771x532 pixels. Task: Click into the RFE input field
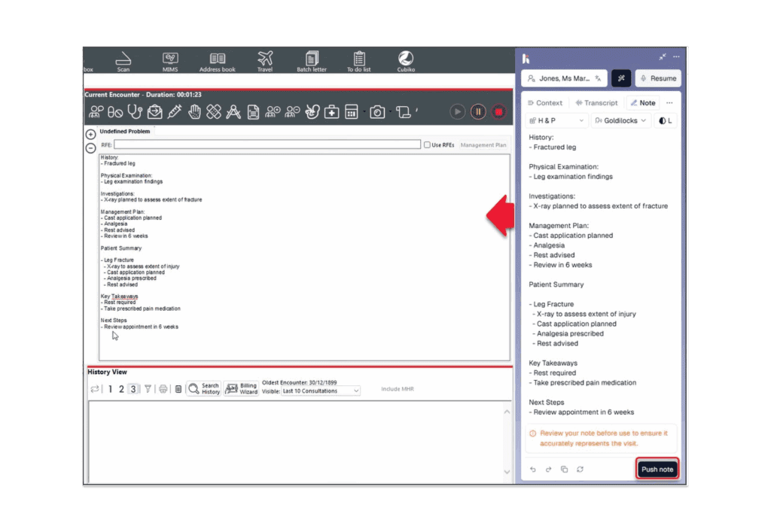click(x=267, y=144)
